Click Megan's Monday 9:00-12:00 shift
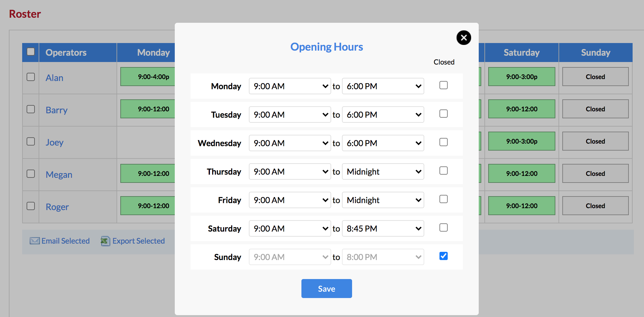Image resolution: width=644 pixels, height=317 pixels. (148, 173)
